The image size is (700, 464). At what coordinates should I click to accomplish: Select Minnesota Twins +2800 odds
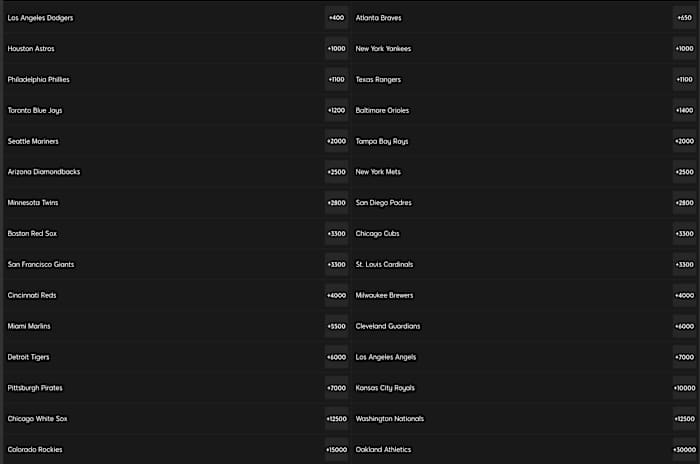click(336, 203)
